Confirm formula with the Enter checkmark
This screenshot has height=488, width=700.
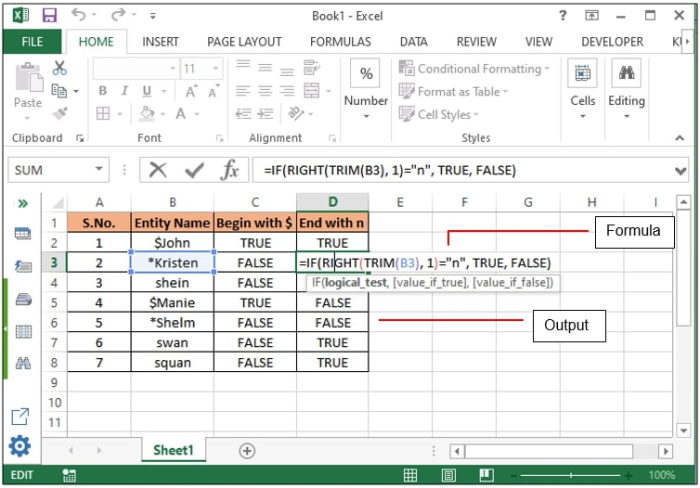(x=194, y=170)
